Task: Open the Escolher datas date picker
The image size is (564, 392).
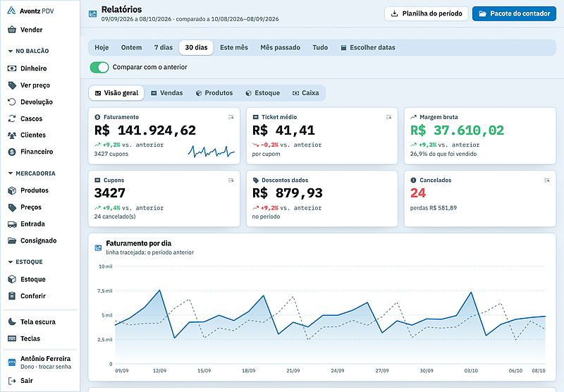Action: click(x=367, y=47)
